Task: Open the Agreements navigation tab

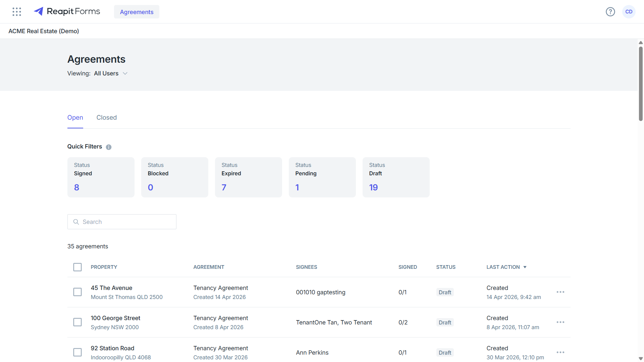Action: point(137,12)
